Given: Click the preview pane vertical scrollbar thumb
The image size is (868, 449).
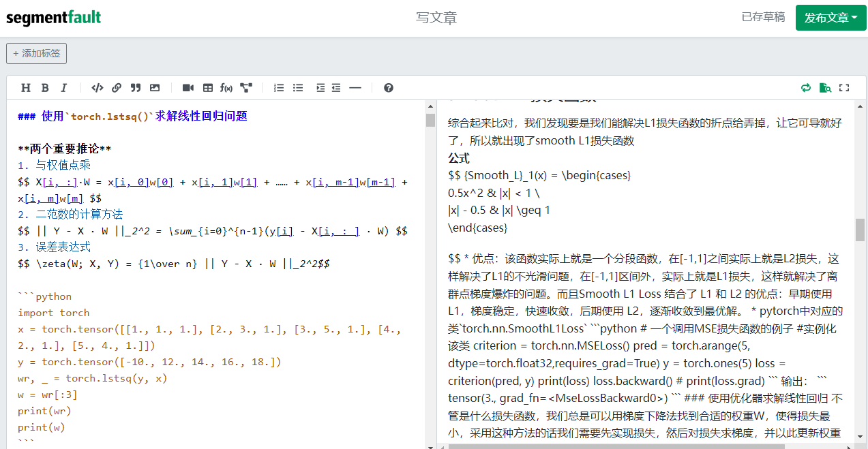Looking at the screenshot, I should [860, 230].
